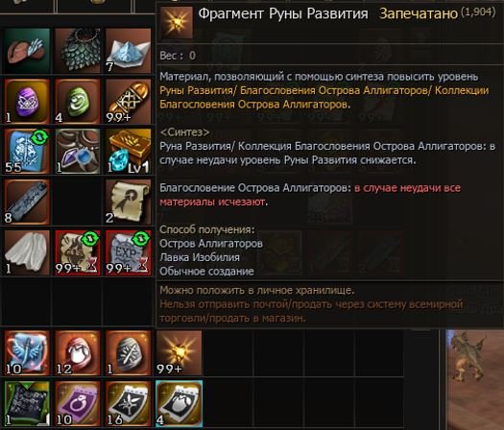The height and width of the screenshot is (430, 504).
Task: Click the angel wings card stack of 10
Action: tap(27, 353)
